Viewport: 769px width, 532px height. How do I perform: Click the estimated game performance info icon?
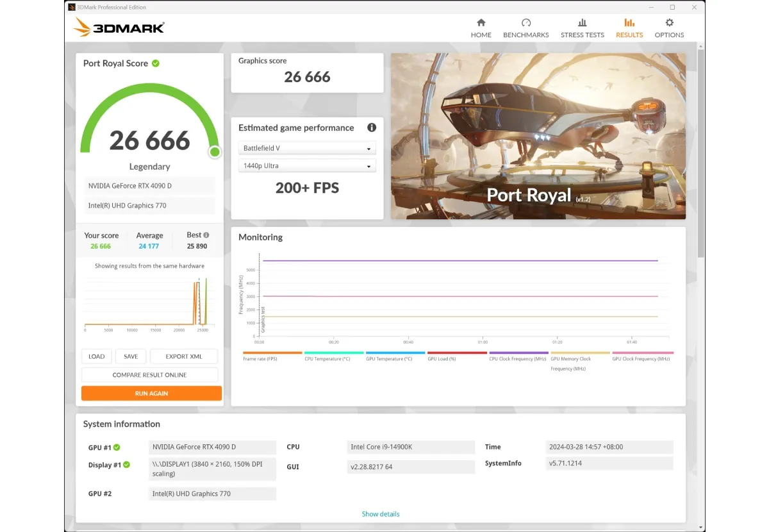372,128
